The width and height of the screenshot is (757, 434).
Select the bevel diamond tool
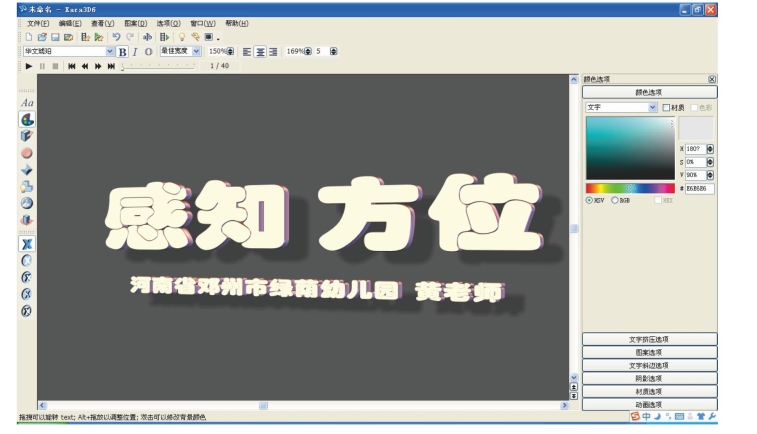[27, 170]
